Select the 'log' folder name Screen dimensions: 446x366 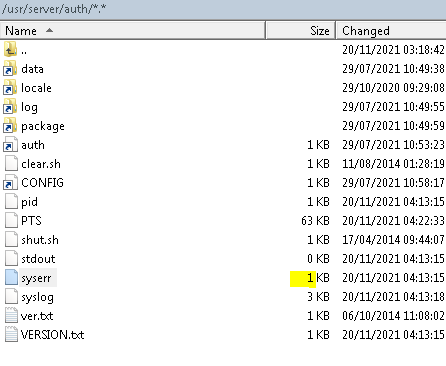tap(29, 107)
